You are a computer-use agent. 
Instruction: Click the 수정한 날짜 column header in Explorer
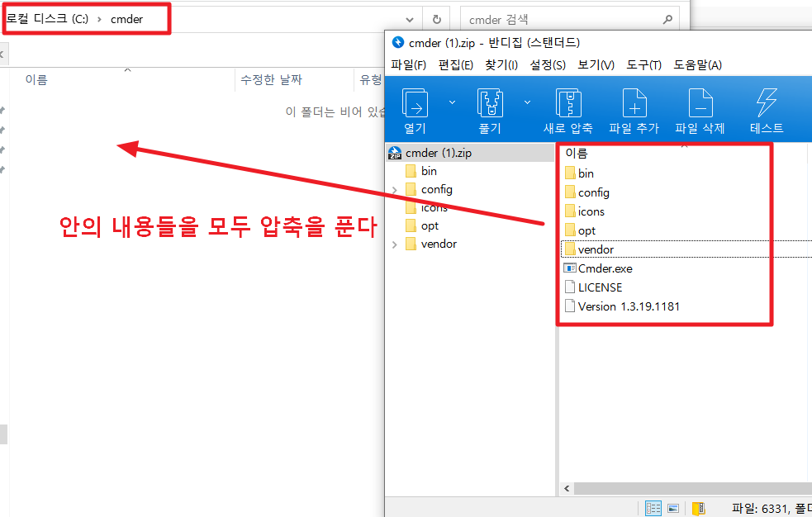tap(272, 80)
